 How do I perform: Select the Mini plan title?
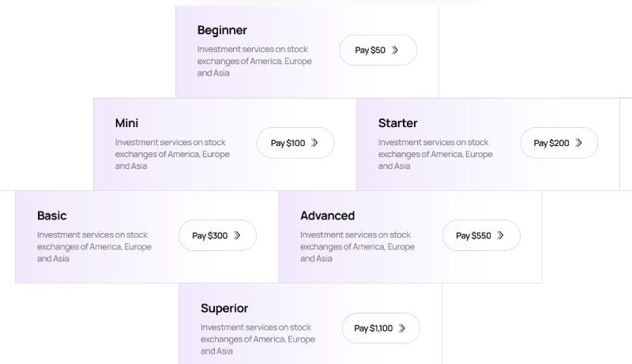coord(126,123)
